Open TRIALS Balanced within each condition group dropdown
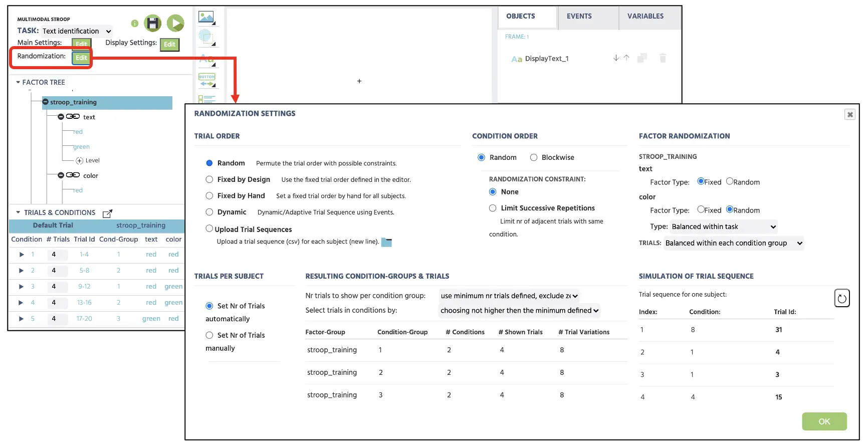 (x=734, y=243)
